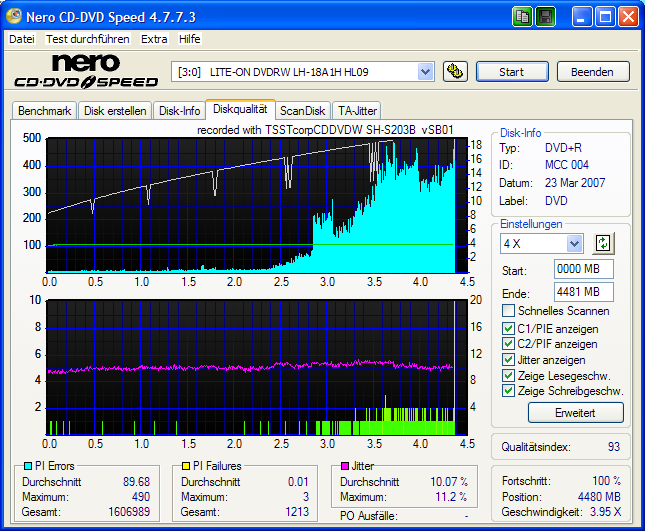Open the Test durchführen menu
This screenshot has width=645, height=531.
[x=88, y=39]
